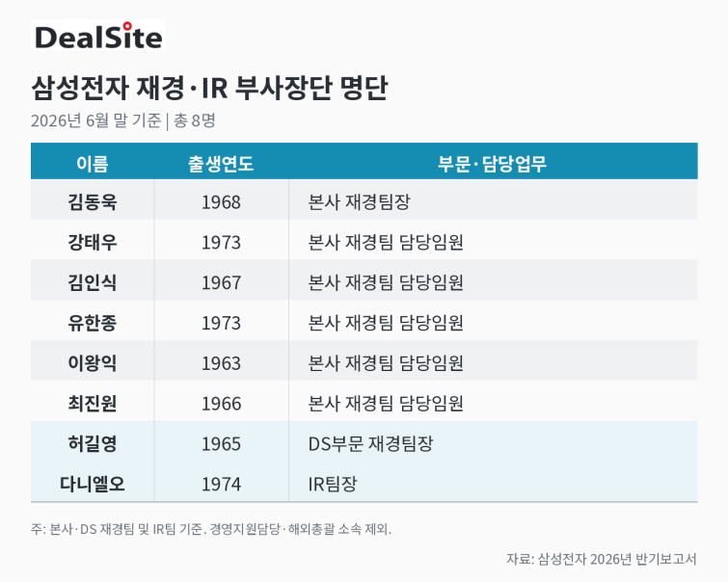728x582 pixels.
Task: Select the name cell '김인식'
Action: tap(93, 282)
